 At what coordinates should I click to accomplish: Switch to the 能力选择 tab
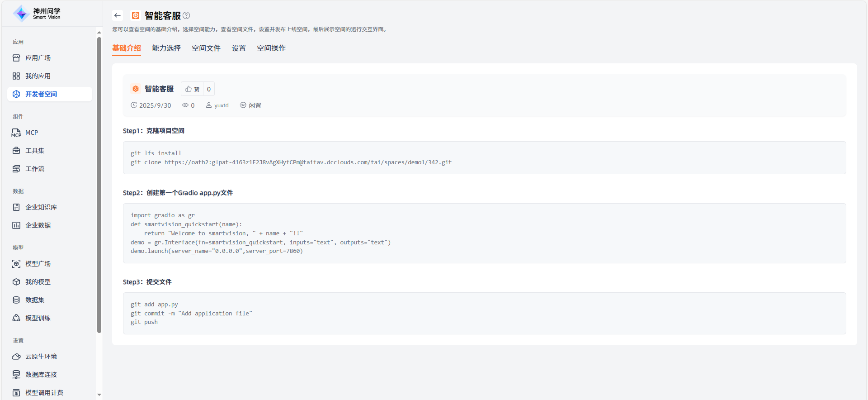tap(166, 48)
